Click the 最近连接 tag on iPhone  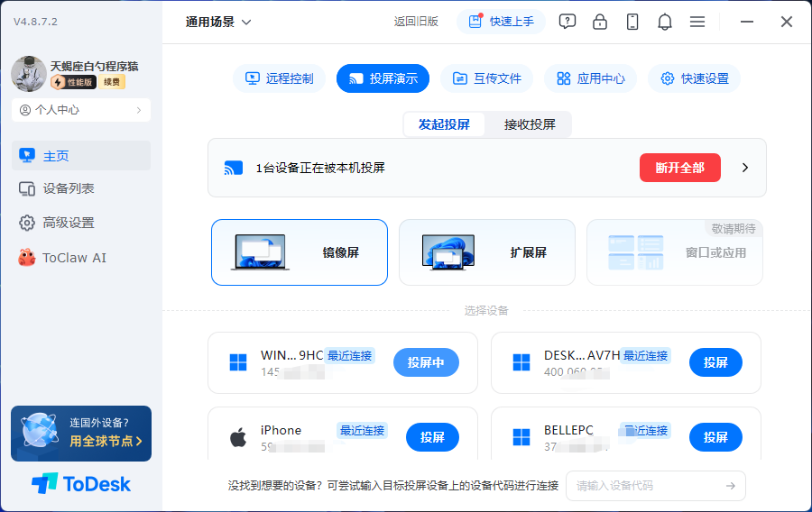click(362, 430)
